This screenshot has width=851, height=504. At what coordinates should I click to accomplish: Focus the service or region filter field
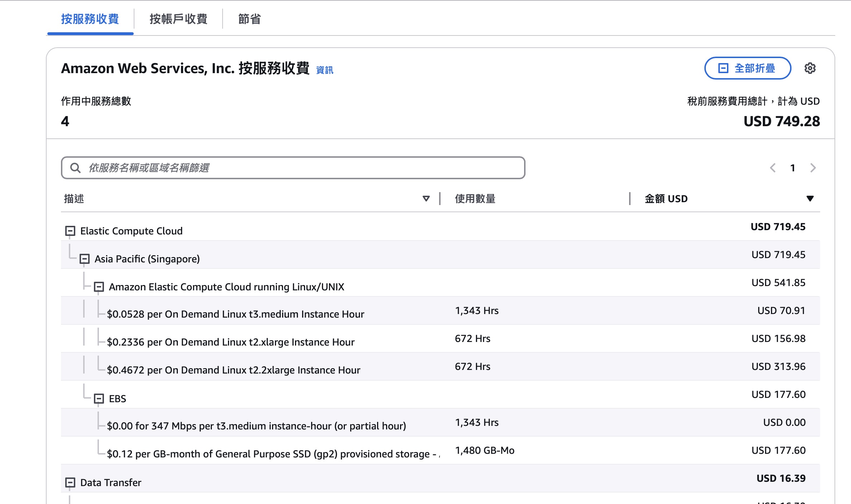pos(293,168)
